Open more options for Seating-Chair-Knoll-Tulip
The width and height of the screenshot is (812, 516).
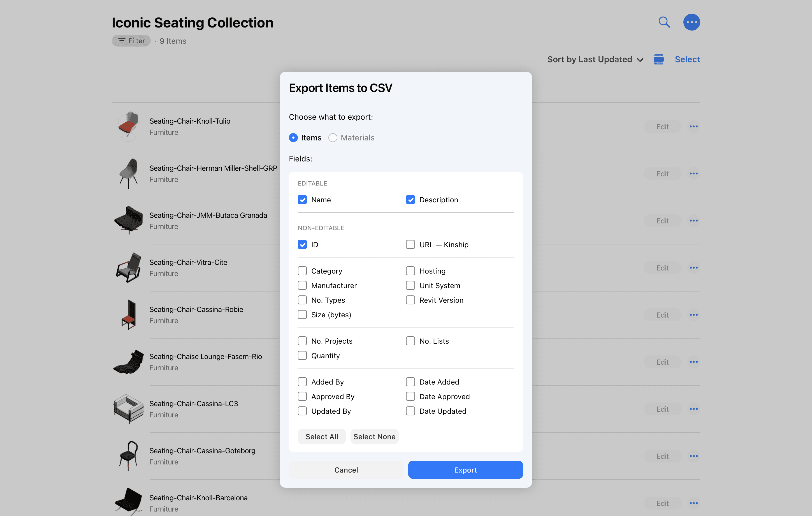tap(694, 126)
